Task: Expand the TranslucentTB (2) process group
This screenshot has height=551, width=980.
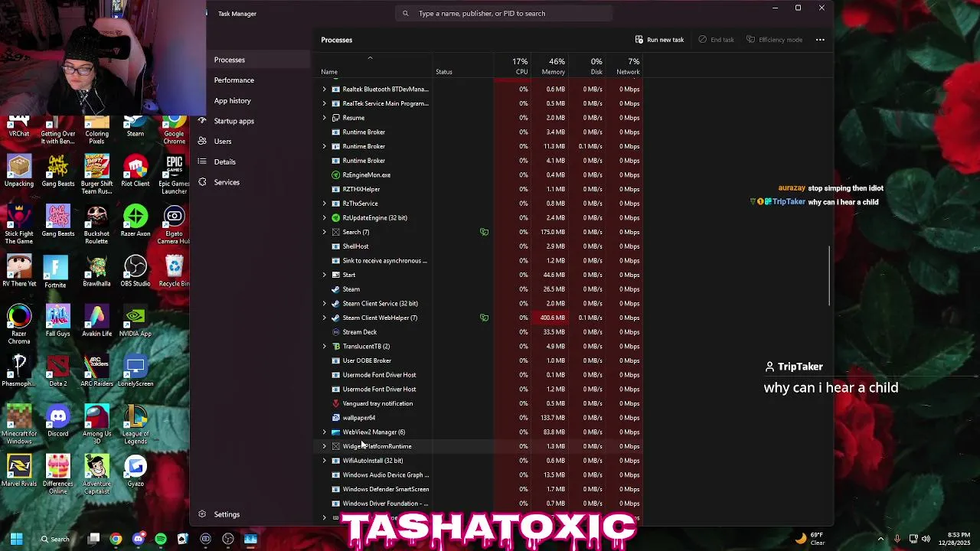Action: pos(324,347)
